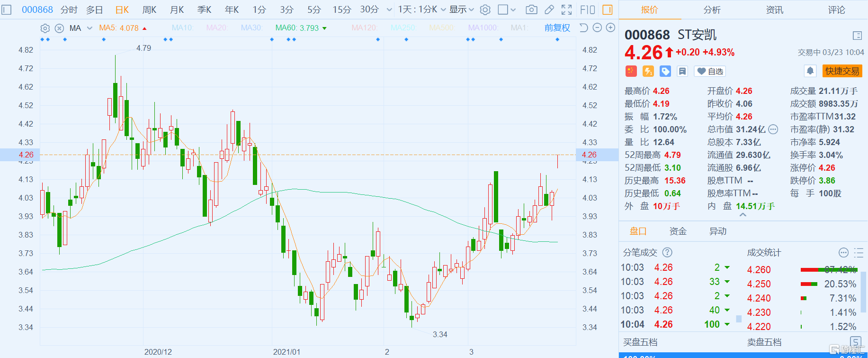This screenshot has height=358, width=868.
Task: Switch to the 周K chart tab
Action: click(x=149, y=9)
